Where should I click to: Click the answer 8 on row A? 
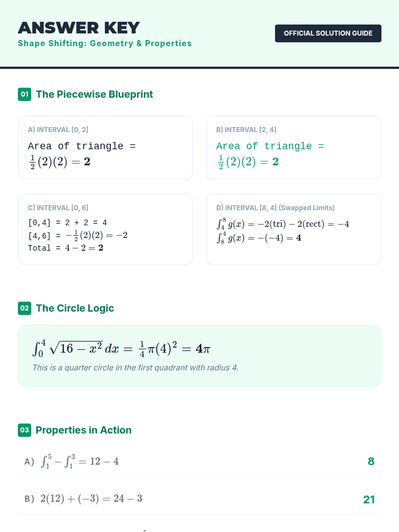pyautogui.click(x=371, y=462)
